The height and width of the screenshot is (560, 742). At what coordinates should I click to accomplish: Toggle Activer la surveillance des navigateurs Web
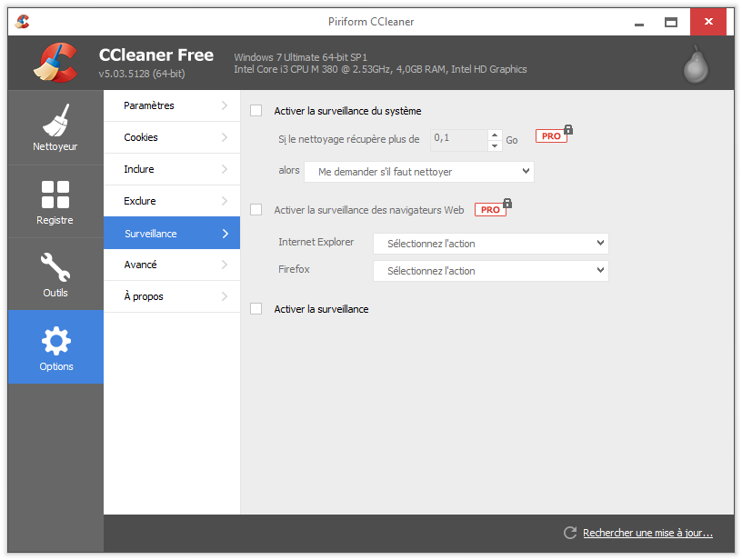pyautogui.click(x=256, y=210)
